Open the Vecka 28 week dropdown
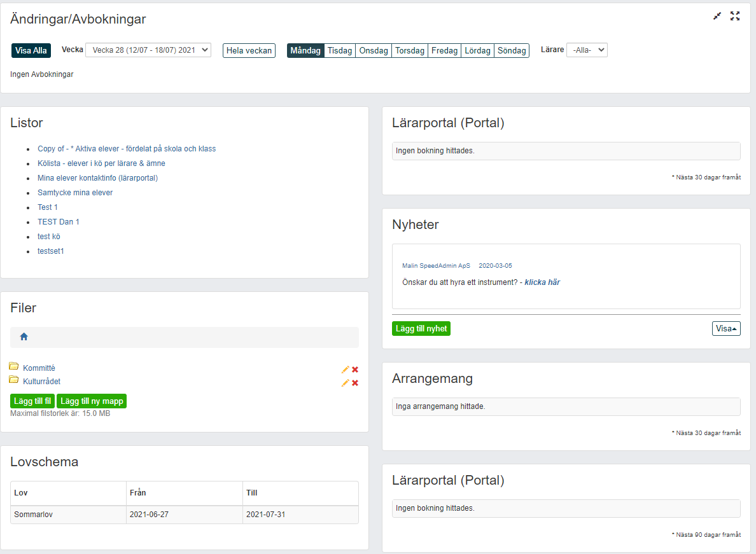Viewport: 756px width, 554px height. [x=148, y=50]
